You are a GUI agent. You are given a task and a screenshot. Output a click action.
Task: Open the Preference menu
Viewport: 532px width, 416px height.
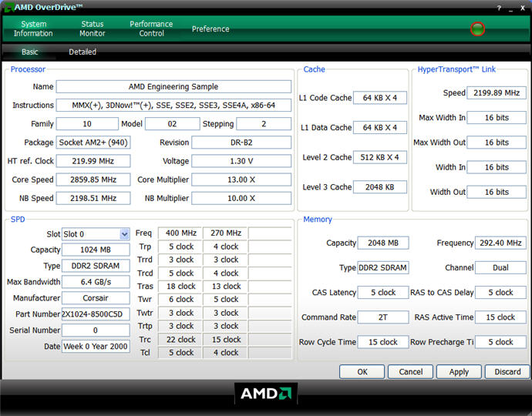210,29
